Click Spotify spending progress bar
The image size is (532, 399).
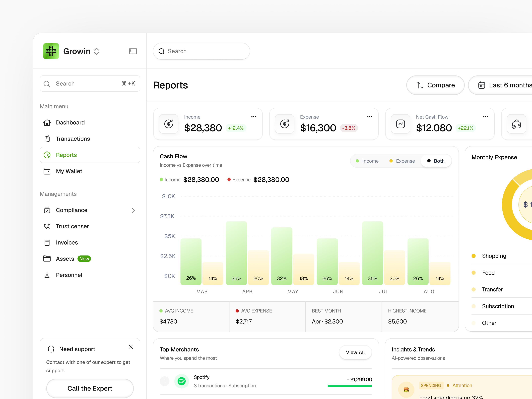(x=350, y=386)
